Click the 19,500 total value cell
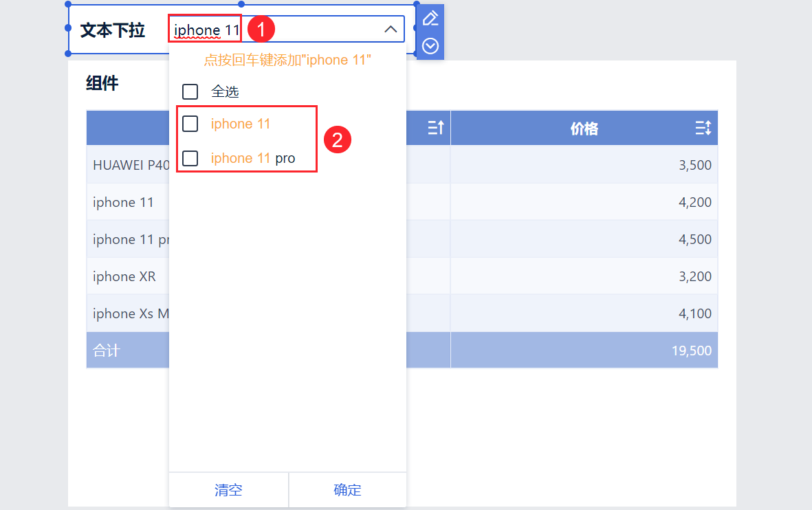The image size is (812, 510). click(691, 351)
